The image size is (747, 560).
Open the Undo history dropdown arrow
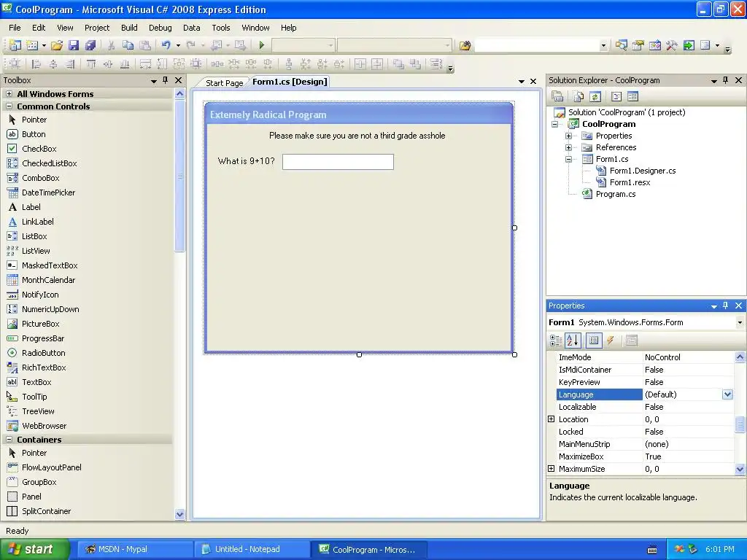[178, 45]
